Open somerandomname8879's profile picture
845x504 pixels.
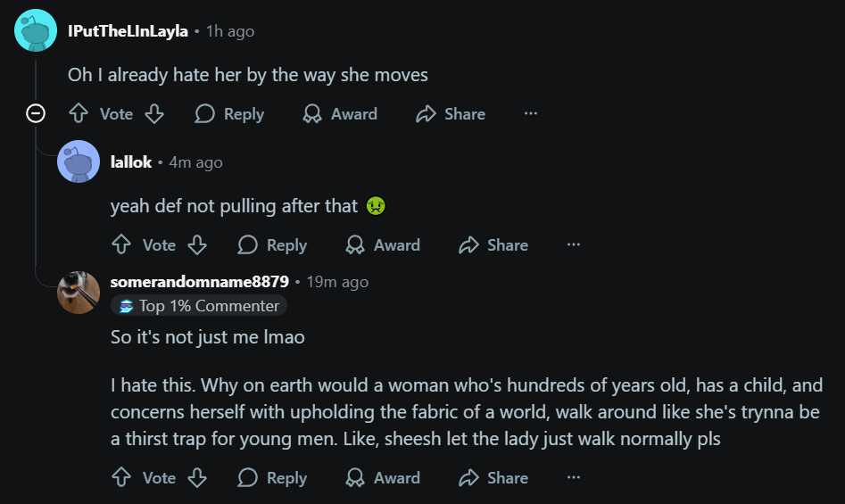pyautogui.click(x=79, y=293)
